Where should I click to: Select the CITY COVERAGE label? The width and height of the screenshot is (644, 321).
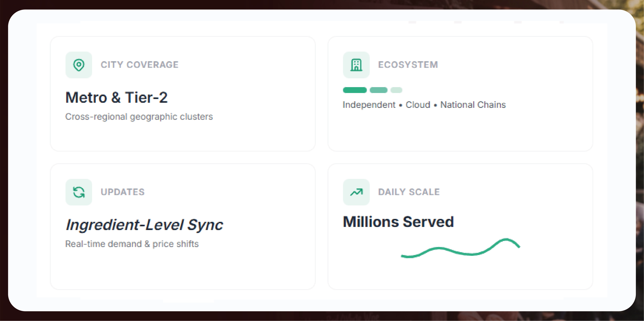point(140,65)
